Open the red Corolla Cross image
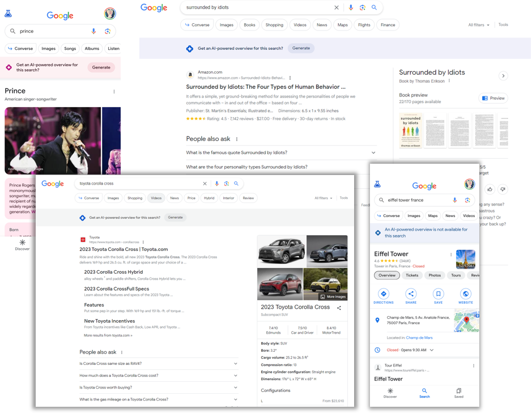The width and height of the screenshot is (532, 413). pyautogui.click(x=280, y=284)
